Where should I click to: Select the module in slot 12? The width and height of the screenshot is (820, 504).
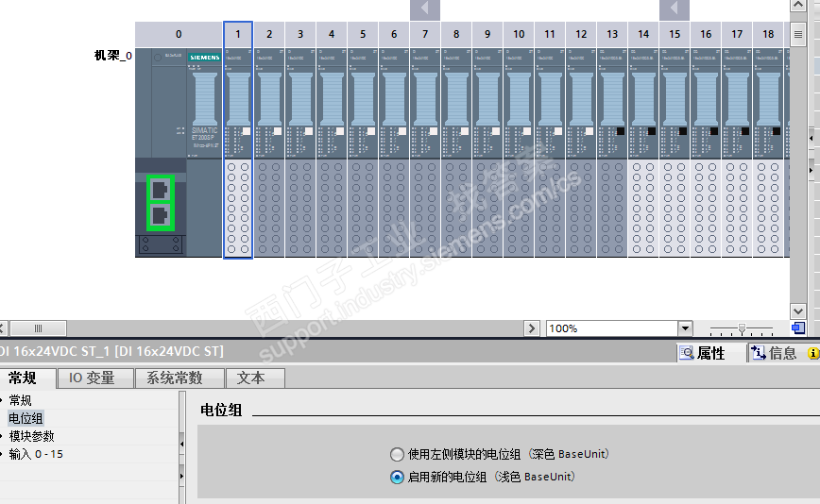click(581, 153)
